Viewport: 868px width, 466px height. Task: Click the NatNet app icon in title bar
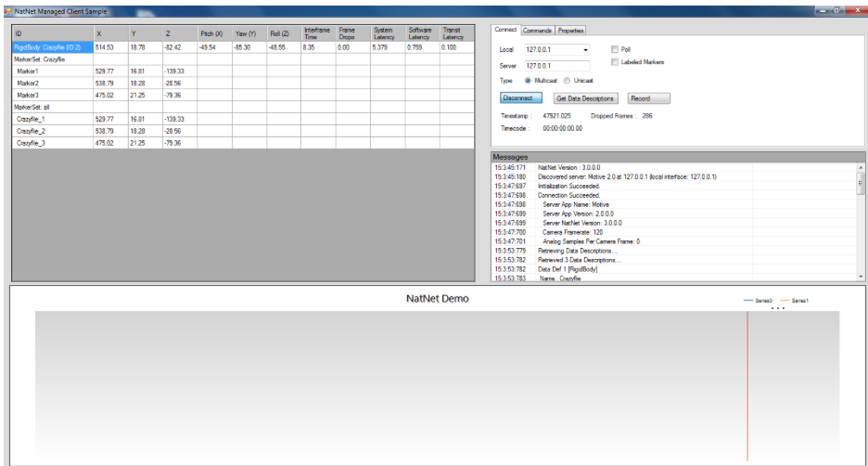[x=7, y=9]
